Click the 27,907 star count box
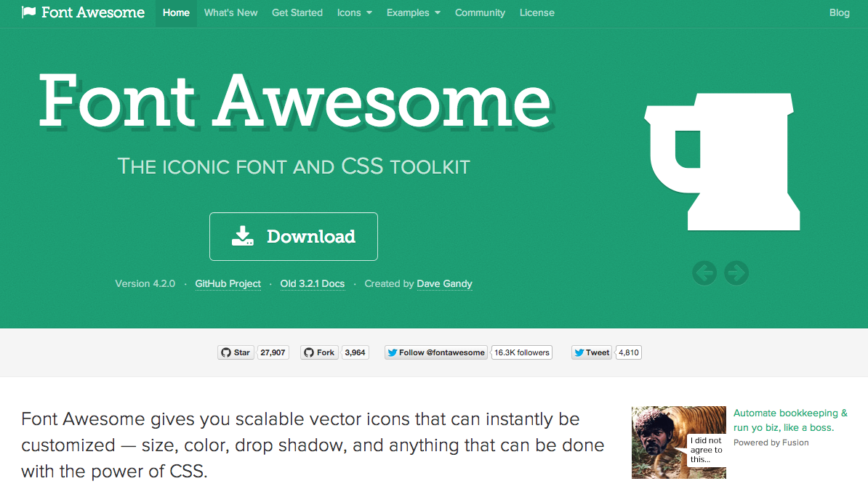Screen dimensions: 868x497 (x=273, y=352)
